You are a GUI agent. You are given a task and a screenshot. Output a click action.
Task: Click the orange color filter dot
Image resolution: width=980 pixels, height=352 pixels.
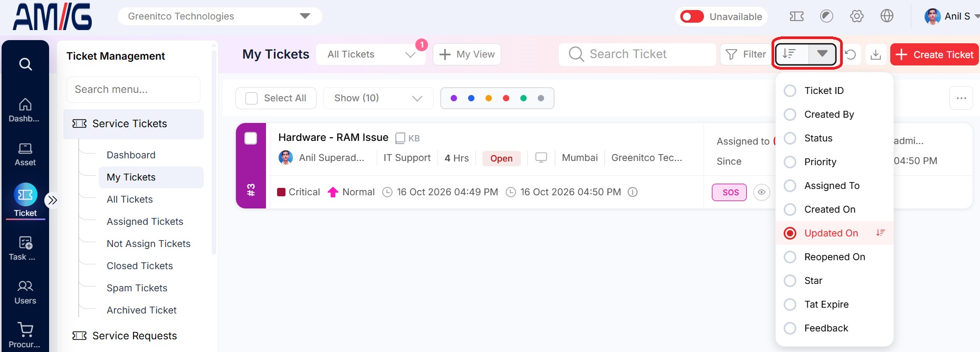pos(489,98)
